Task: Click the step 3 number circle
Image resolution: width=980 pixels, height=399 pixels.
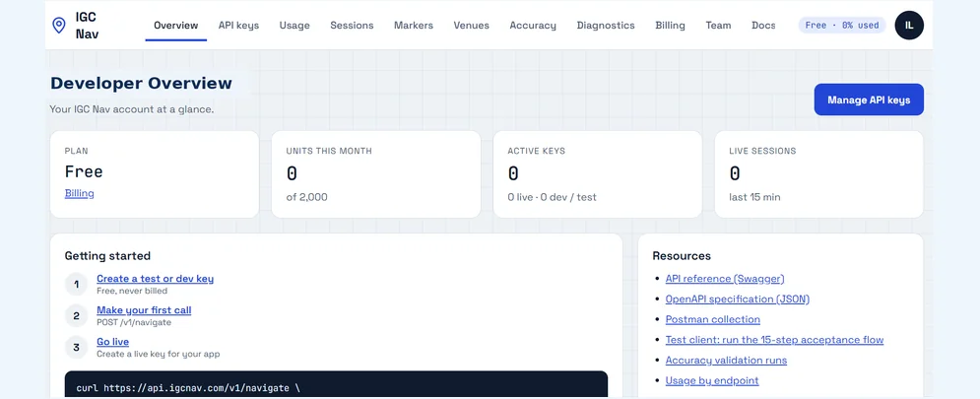Action: tap(76, 347)
